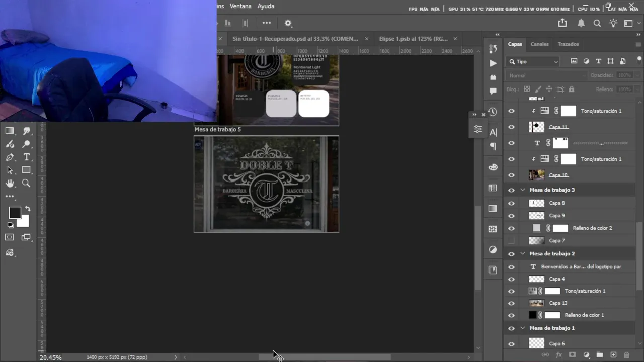Open the Actions panel play icon
Viewport: 644px width, 362px height.
(493, 63)
